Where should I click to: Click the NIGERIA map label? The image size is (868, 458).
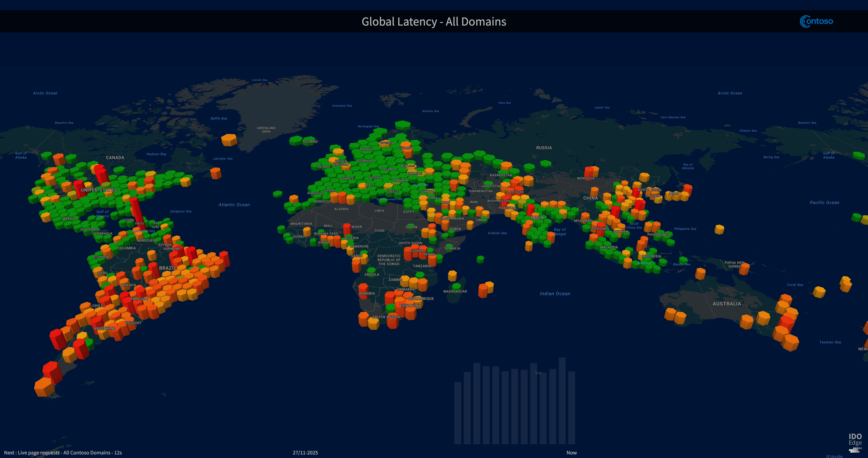(x=351, y=238)
